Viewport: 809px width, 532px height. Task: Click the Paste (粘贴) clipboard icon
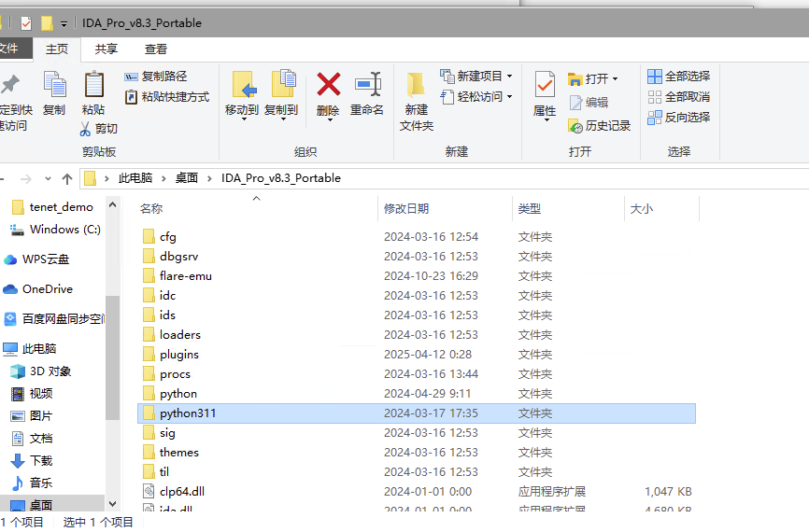93,93
